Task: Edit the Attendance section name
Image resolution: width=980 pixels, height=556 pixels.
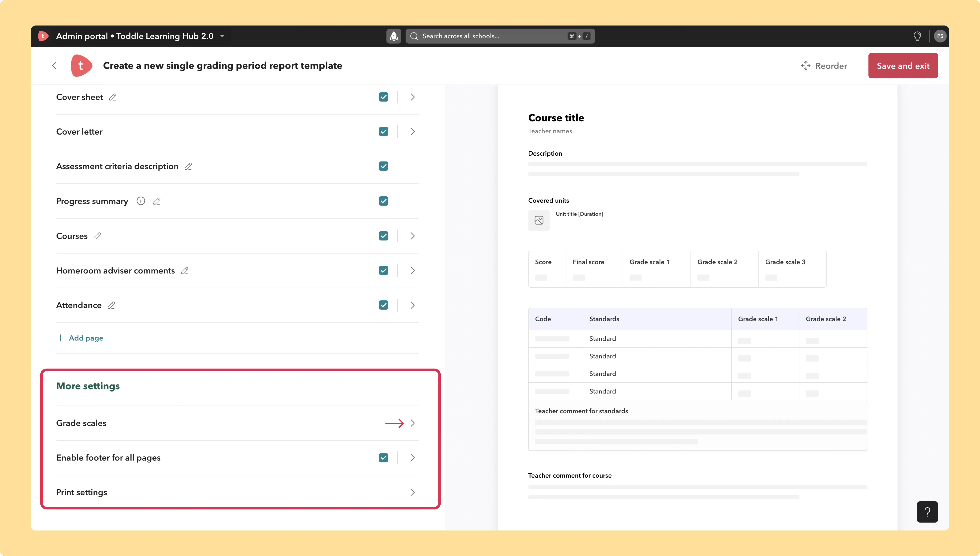Action: 111,305
